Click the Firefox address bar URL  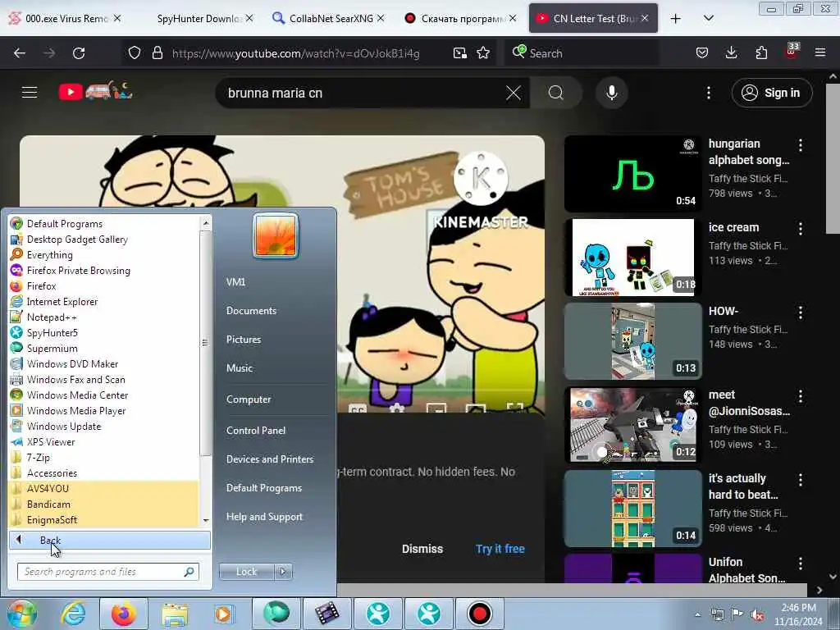tap(295, 53)
